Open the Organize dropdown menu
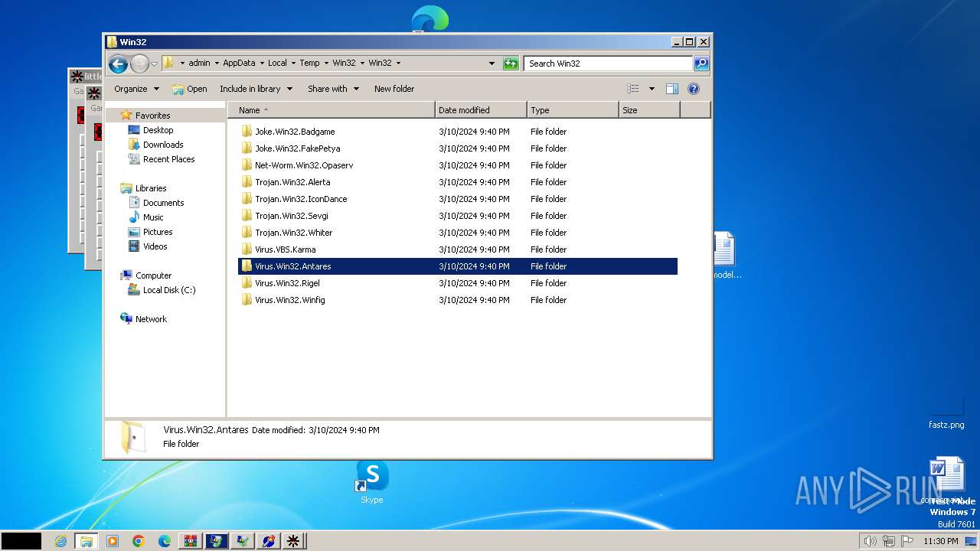Image resolution: width=980 pixels, height=551 pixels. 136,89
